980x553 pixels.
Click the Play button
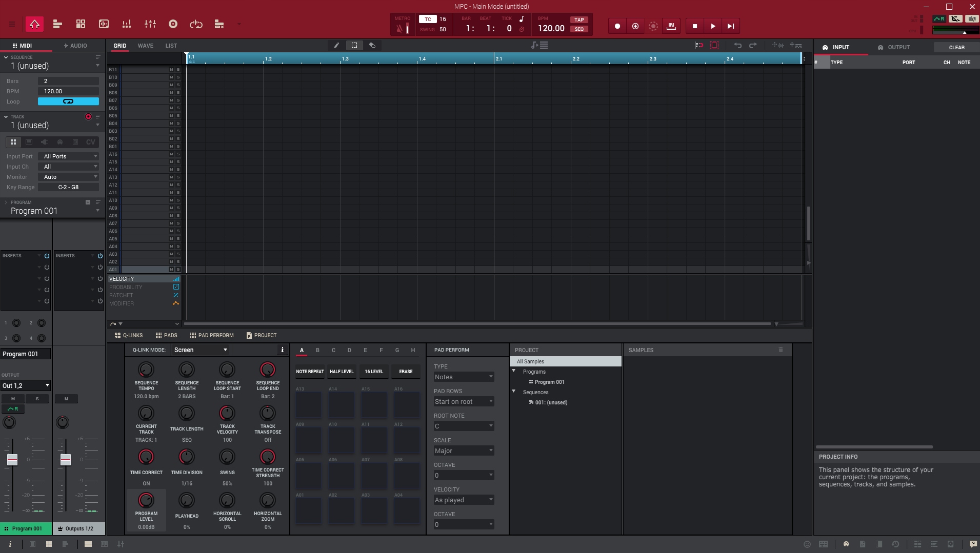(713, 26)
